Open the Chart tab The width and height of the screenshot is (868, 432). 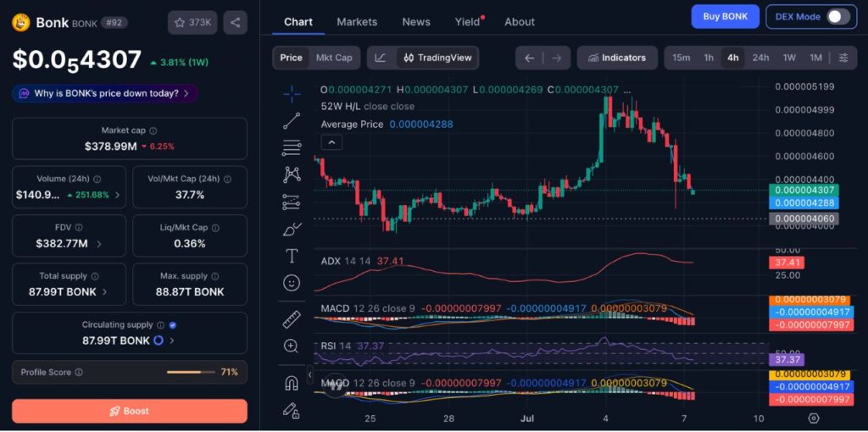[298, 22]
